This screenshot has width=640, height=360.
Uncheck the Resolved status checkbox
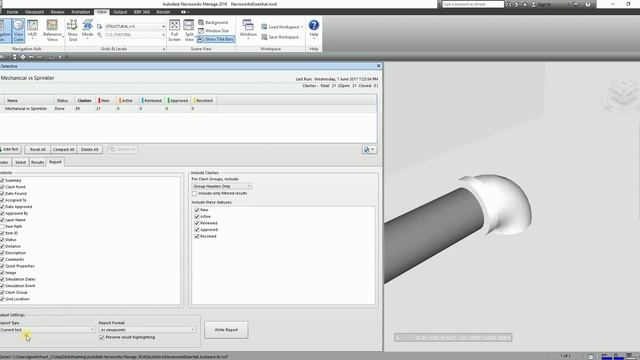(197, 236)
